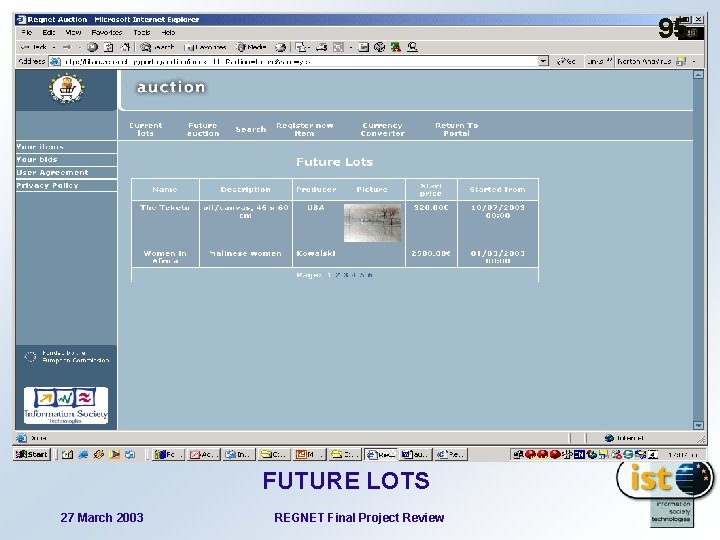The image size is (720, 540).
Task: Go to the browser Home page
Action: [x=125, y=47]
